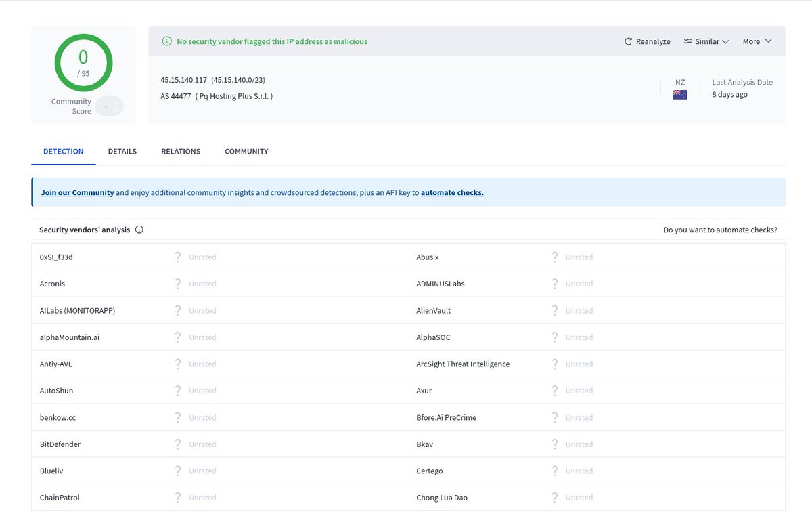The width and height of the screenshot is (812, 512).
Task: Open the Similar dropdown menu
Action: pyautogui.click(x=706, y=41)
